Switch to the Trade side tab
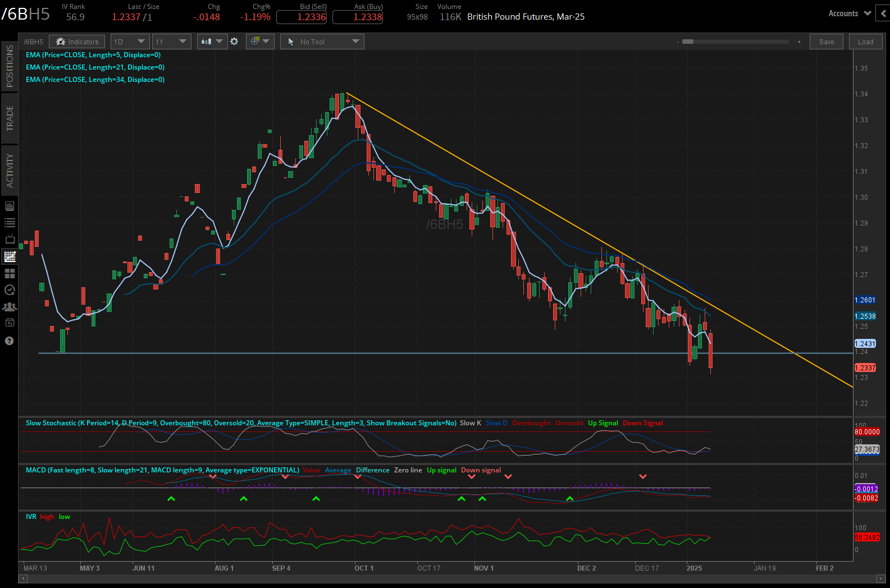890x588 pixels. [x=10, y=118]
